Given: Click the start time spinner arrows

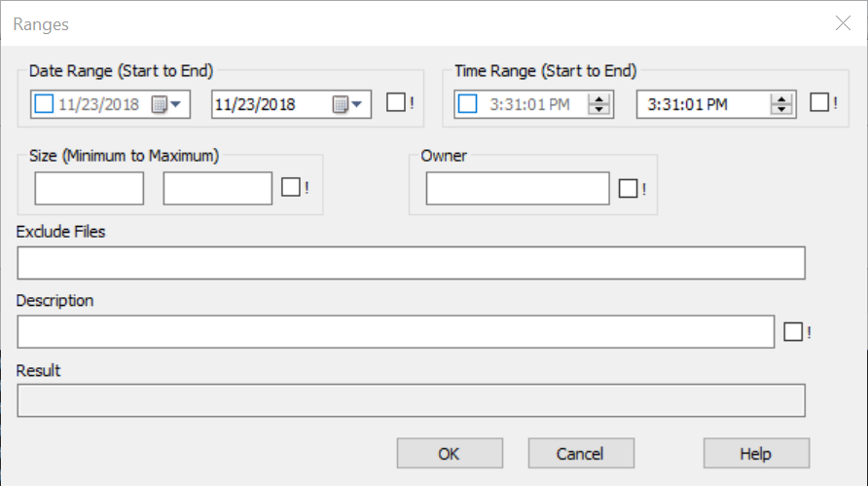Looking at the screenshot, I should tap(599, 105).
